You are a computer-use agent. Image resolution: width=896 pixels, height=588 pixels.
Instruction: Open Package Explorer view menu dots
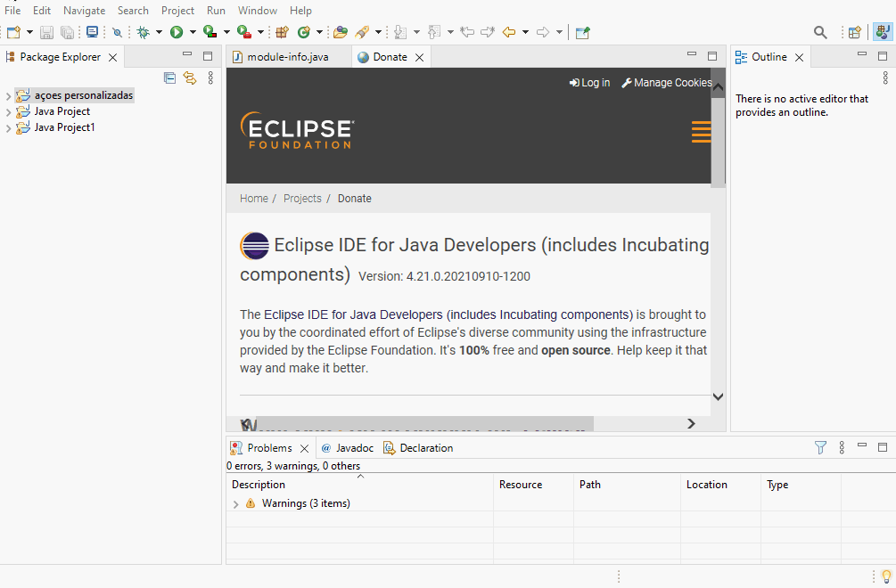click(211, 78)
